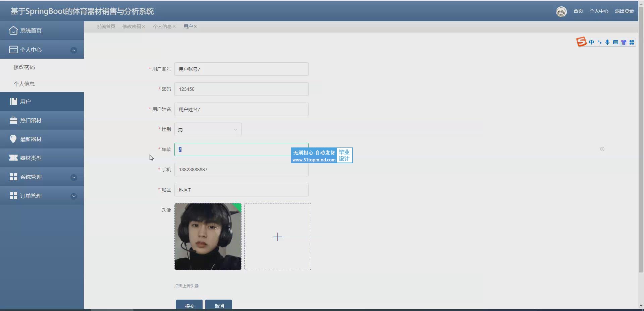644x311 pixels.
Task: Open the 性别 gender dropdown
Action: pyautogui.click(x=208, y=129)
